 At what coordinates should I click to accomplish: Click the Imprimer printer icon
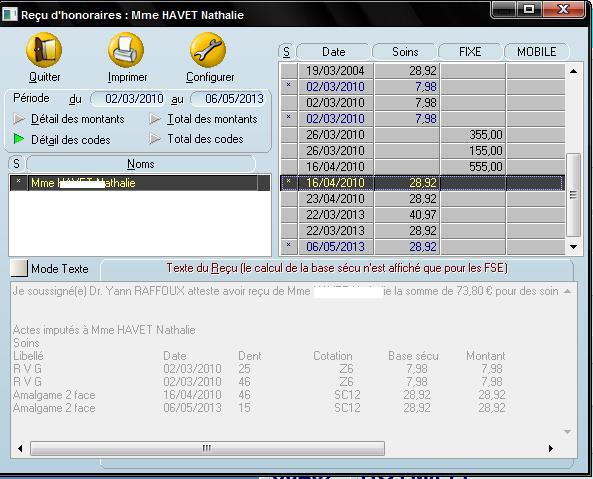[126, 50]
